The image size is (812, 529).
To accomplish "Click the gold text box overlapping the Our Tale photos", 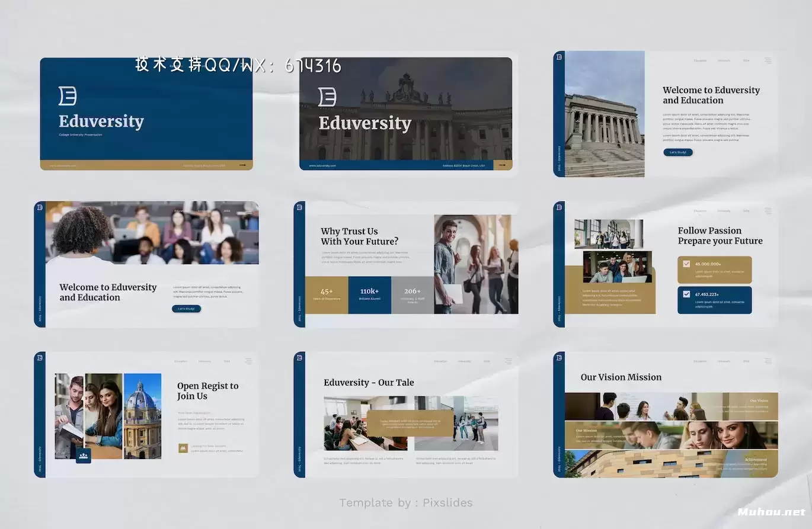I will (x=410, y=424).
